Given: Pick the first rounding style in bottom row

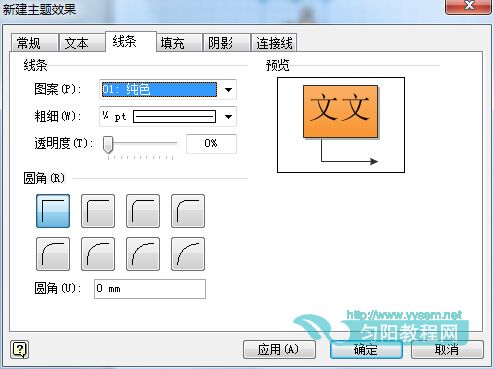Looking at the screenshot, I should click(53, 254).
